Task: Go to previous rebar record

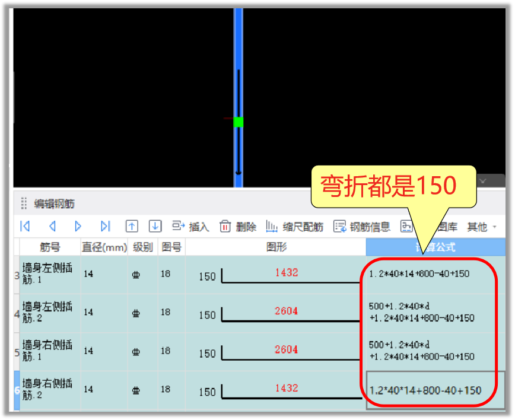Action: (x=52, y=227)
